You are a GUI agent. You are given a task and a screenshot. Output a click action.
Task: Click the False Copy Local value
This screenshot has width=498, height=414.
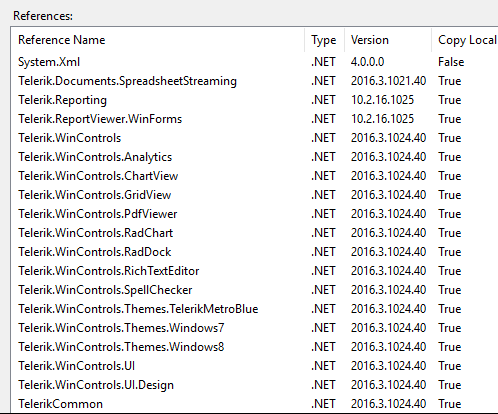[451, 62]
